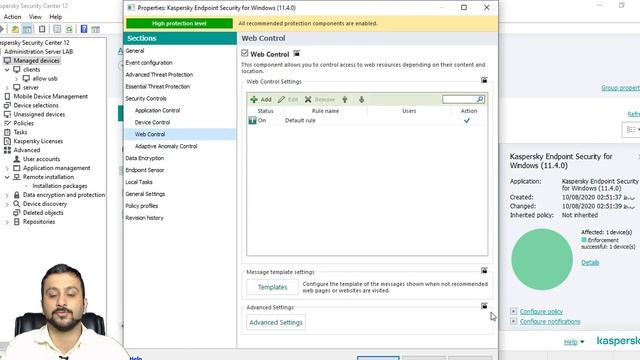The height and width of the screenshot is (360, 640).
Task: Open Essential Threat Protection section
Action: [x=158, y=87]
